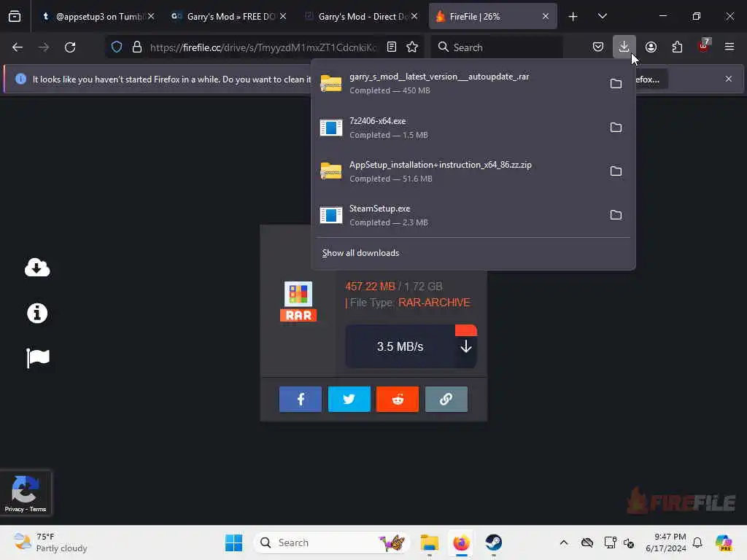
Task: Share file on Facebook
Action: coord(300,399)
